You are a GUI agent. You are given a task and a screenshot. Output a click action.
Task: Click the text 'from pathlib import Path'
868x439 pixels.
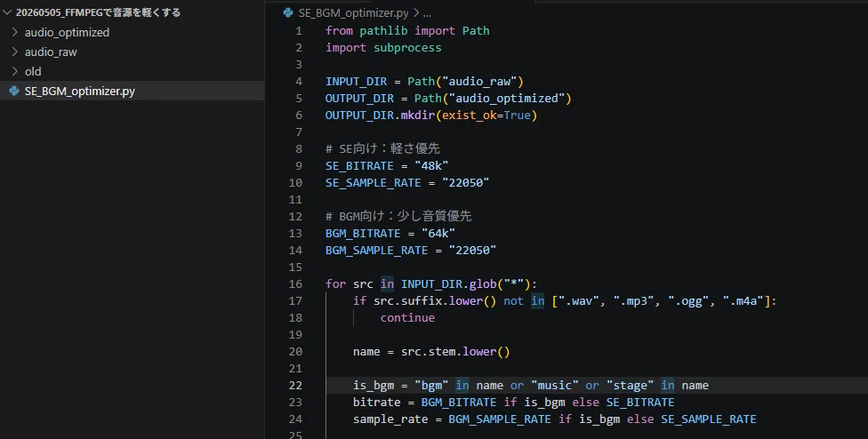coord(407,31)
